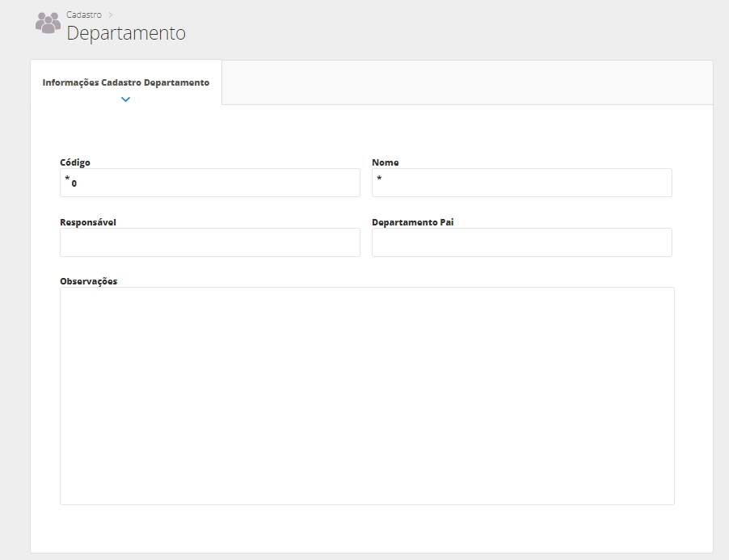Click the required asterisk in Código field
The width and height of the screenshot is (729, 560).
(x=67, y=179)
